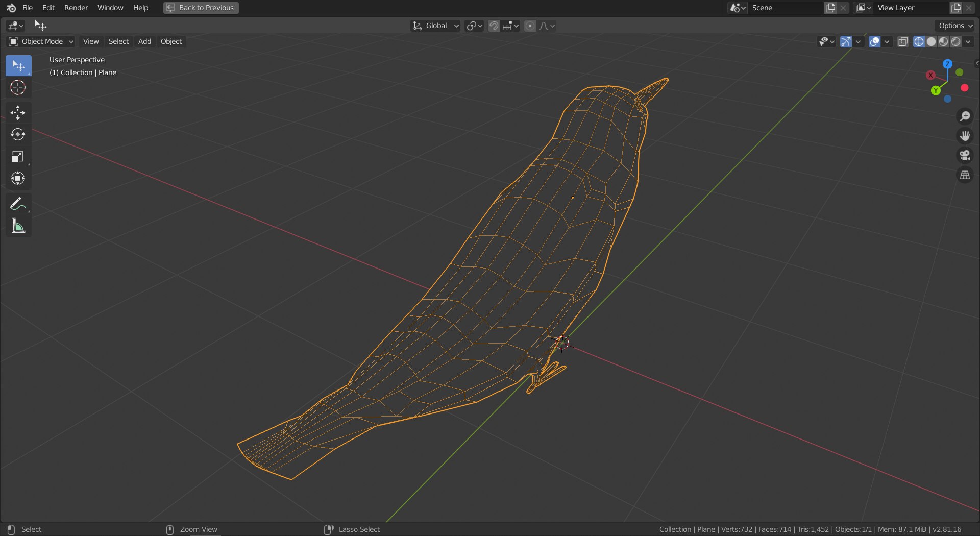Click the Scene name field
This screenshot has height=536, width=980.
click(786, 8)
